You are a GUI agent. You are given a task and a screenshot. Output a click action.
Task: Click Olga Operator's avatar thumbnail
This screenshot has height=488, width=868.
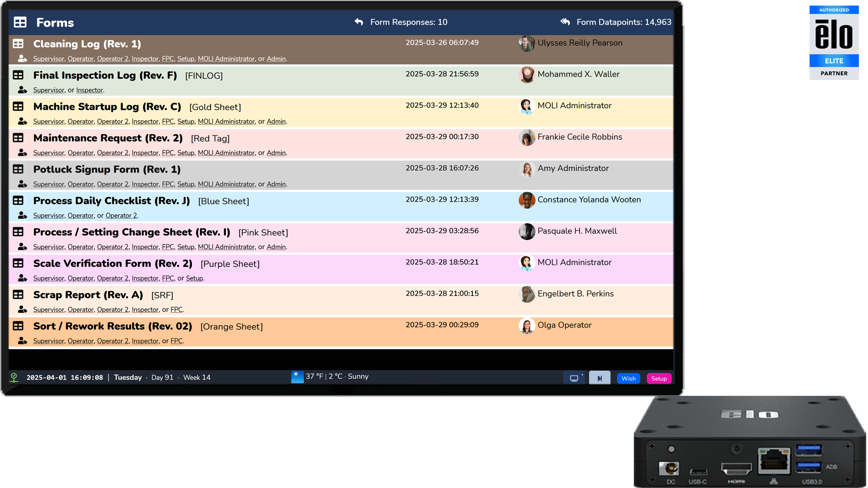[x=527, y=325]
